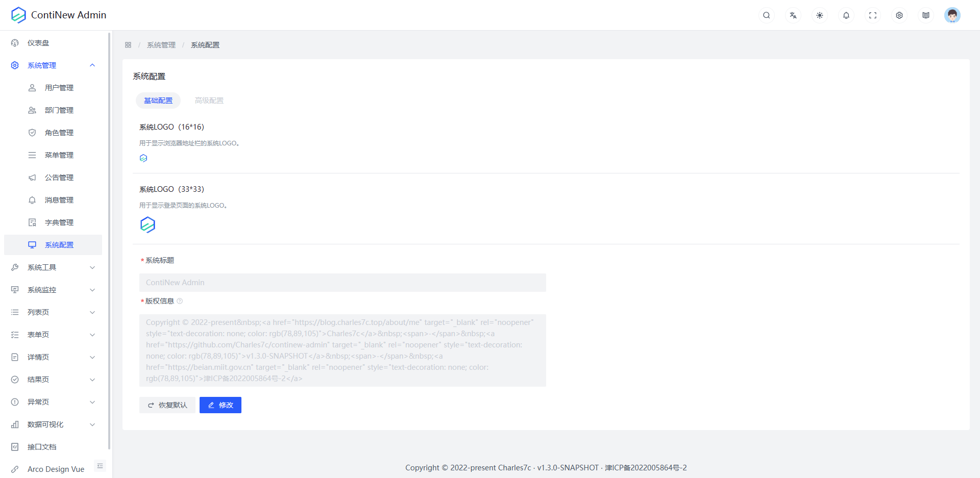980x478 pixels.
Task: Click the 33*33 system logo image
Action: pos(148,225)
